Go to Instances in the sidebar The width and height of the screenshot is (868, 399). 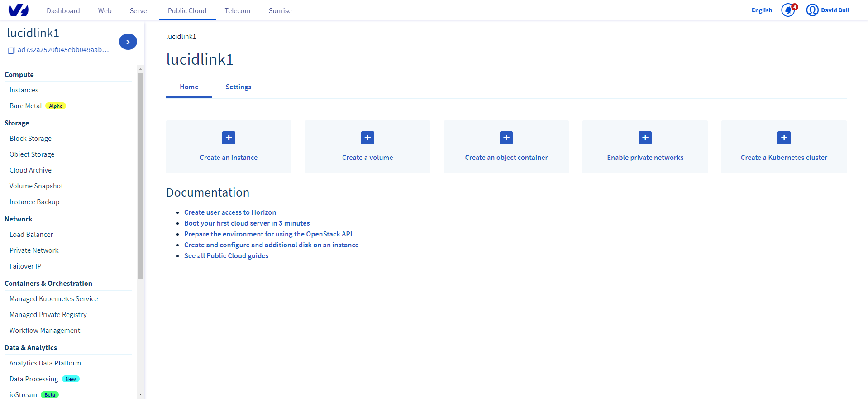24,90
